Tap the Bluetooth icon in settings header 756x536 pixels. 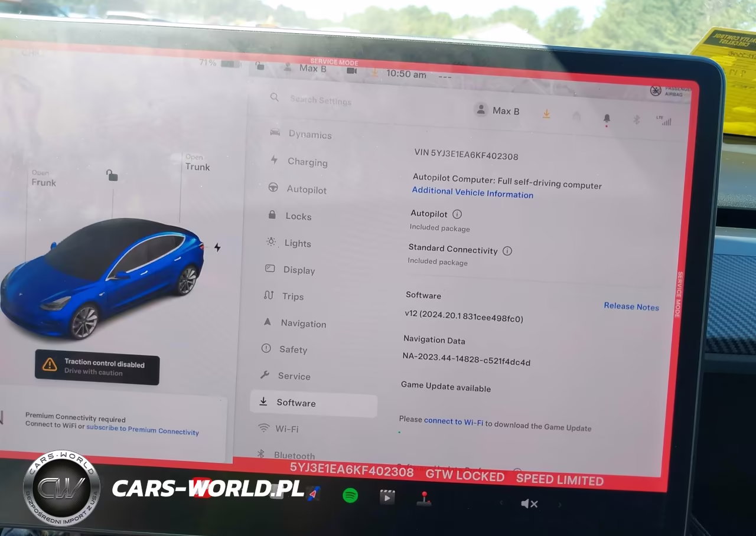click(x=637, y=120)
